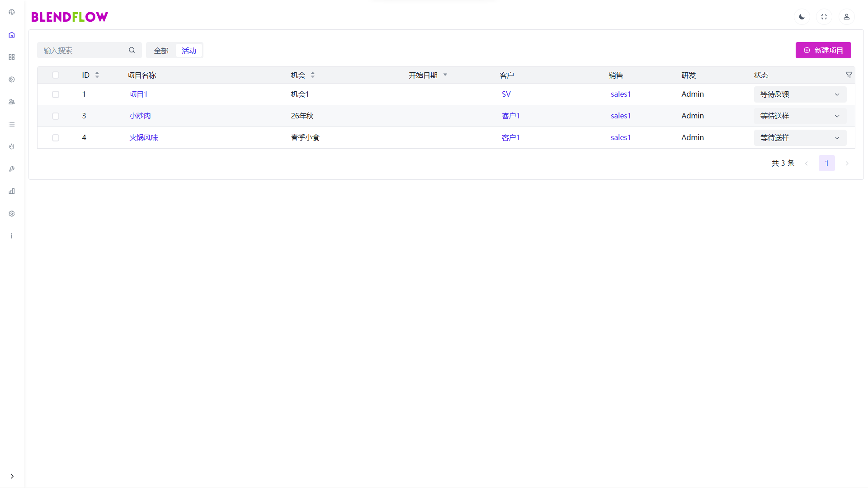Open the wrench tools icon in sidebar
The image size is (868, 488).
(12, 169)
